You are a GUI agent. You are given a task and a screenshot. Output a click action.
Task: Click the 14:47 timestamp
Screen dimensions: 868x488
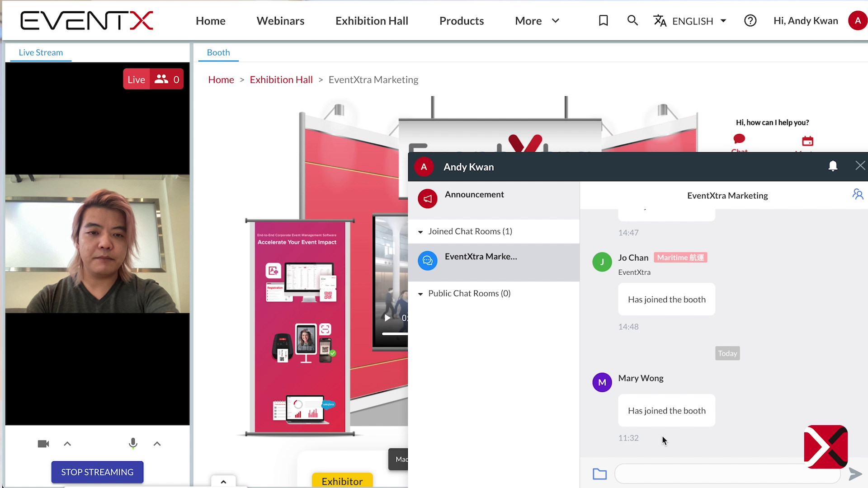[x=628, y=233]
